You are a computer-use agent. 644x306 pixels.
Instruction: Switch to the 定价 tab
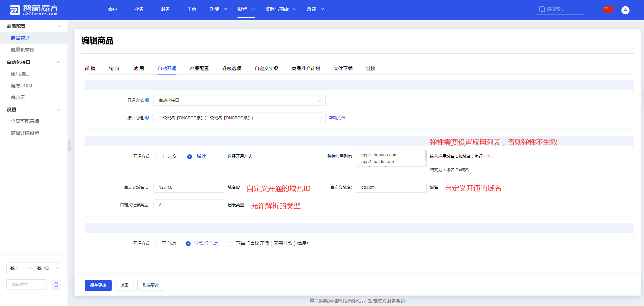[114, 68]
